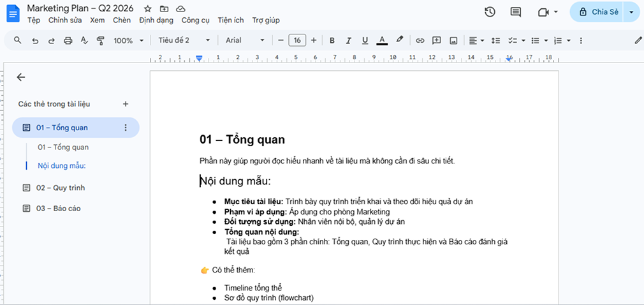Activate the paint format tool
This screenshot has height=305, width=644.
point(100,41)
